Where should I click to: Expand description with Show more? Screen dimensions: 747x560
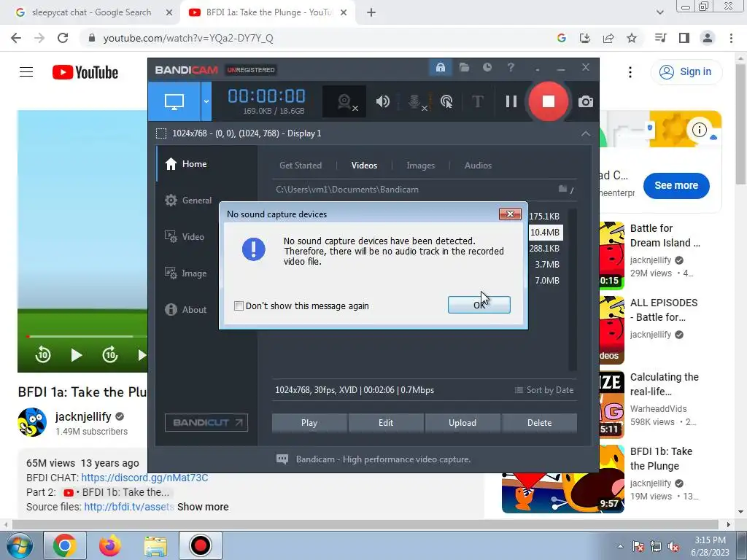point(203,507)
